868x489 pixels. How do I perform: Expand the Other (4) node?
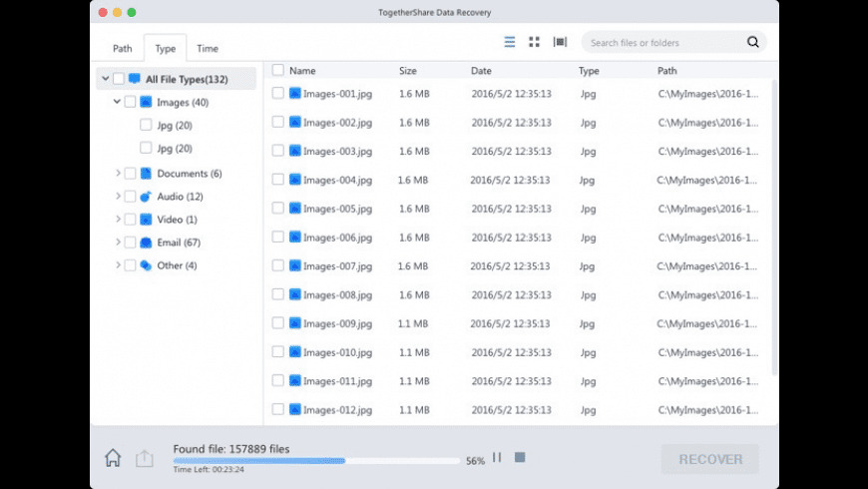pos(118,265)
